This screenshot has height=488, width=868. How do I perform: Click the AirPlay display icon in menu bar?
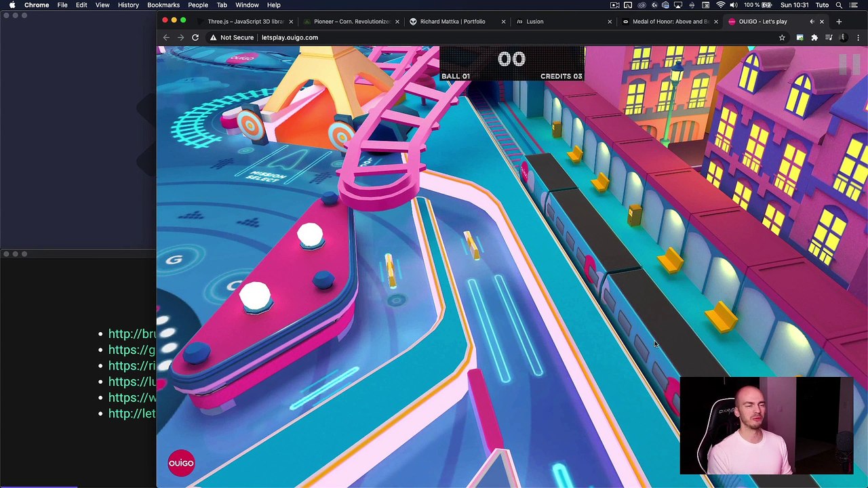678,5
